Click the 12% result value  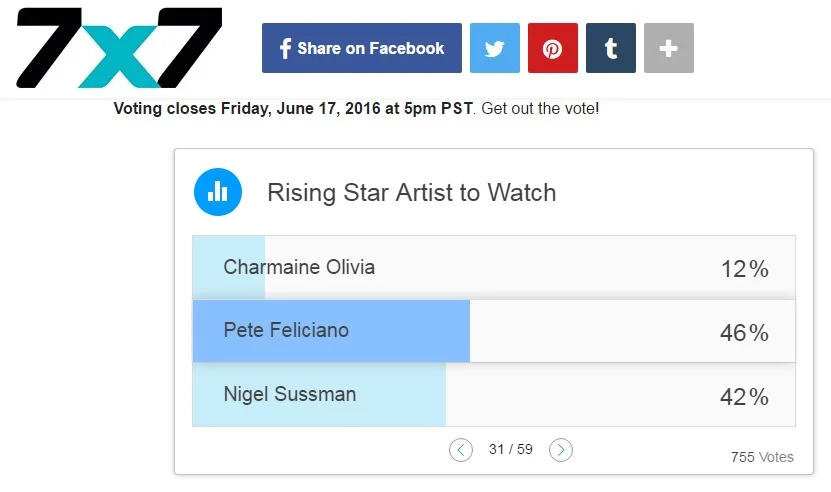coord(744,269)
